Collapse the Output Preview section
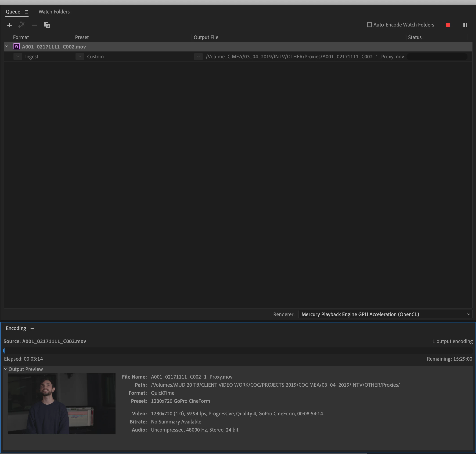The height and width of the screenshot is (454, 476). (6, 369)
